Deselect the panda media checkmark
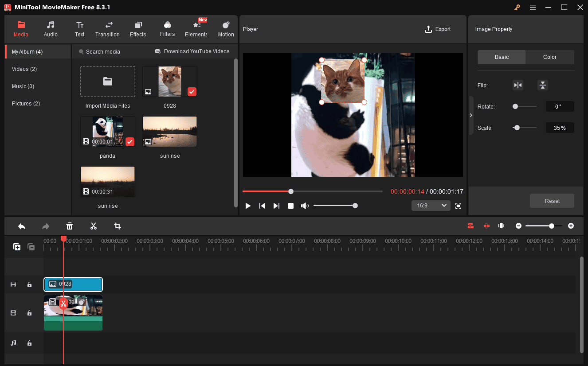 pos(130,141)
